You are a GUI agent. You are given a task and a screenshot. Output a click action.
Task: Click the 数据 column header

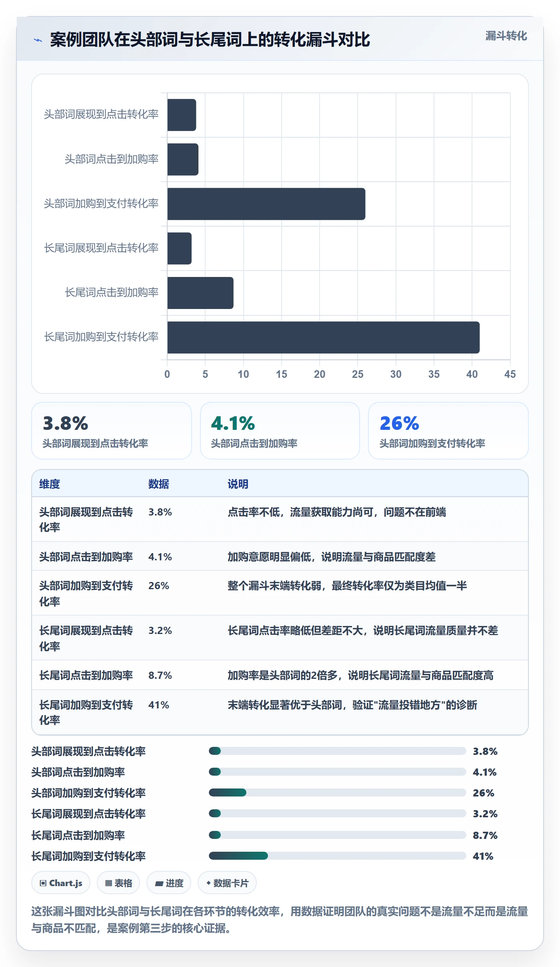(159, 484)
